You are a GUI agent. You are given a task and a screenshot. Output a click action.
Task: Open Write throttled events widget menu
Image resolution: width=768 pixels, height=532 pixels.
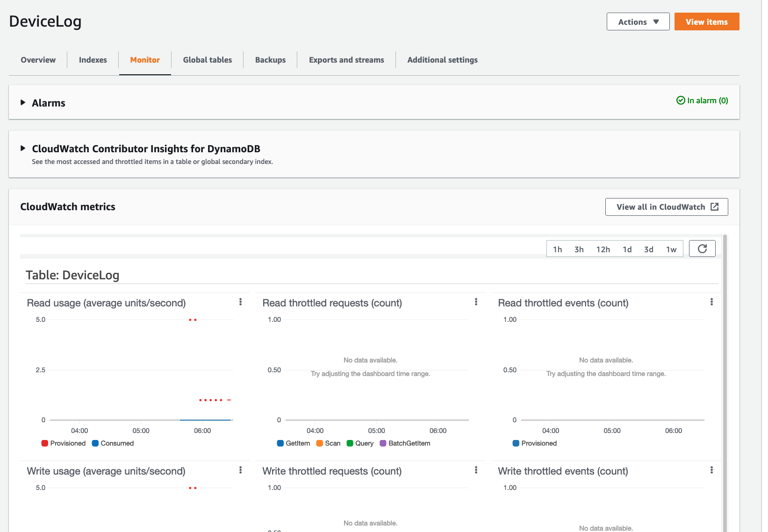pyautogui.click(x=712, y=470)
